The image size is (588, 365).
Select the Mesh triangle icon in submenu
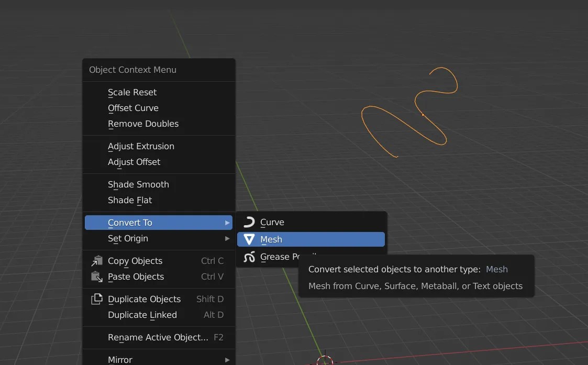pos(248,239)
